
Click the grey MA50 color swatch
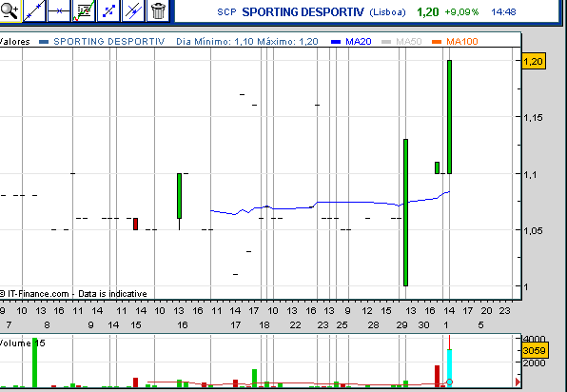386,42
